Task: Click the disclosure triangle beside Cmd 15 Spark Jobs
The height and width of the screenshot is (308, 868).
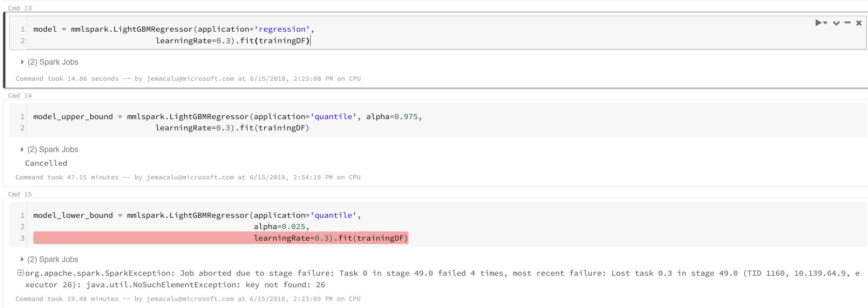Action: click(21, 259)
